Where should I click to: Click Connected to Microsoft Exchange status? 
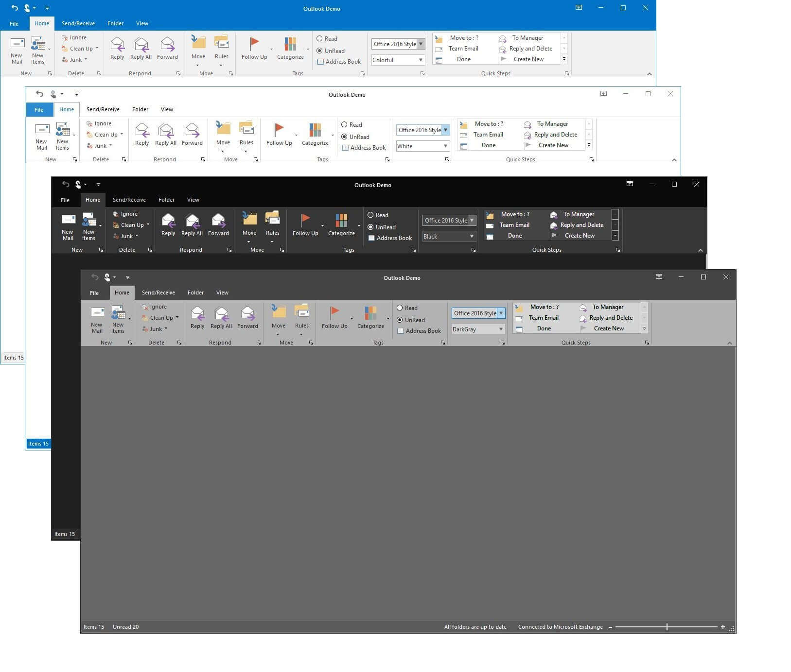point(561,627)
